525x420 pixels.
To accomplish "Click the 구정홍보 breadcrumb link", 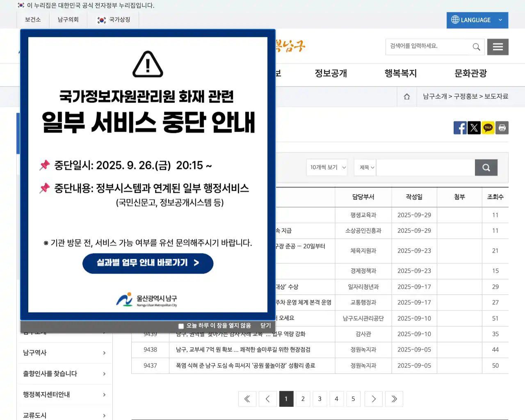I will point(466,96).
